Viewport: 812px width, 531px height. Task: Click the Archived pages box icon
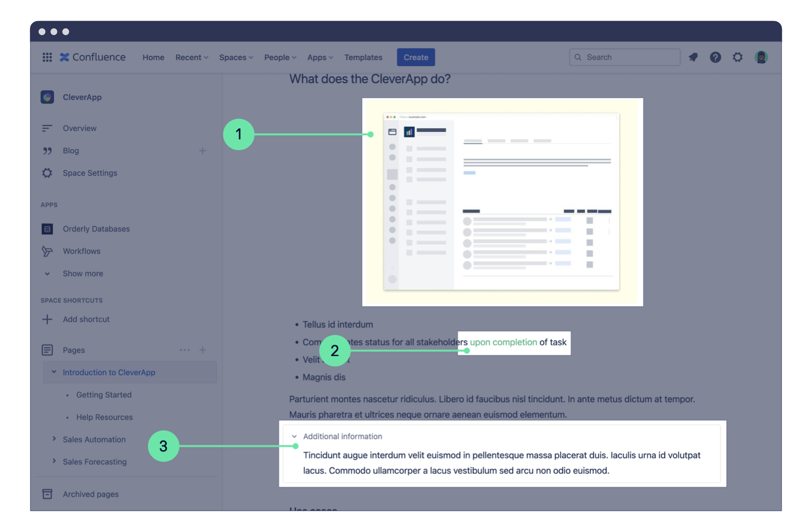[x=47, y=494]
